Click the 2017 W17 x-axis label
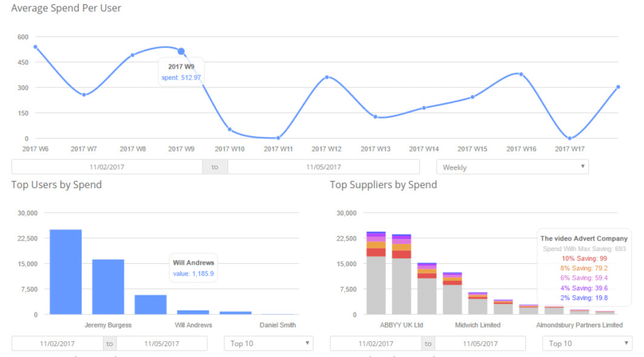644x357 pixels. (x=570, y=149)
